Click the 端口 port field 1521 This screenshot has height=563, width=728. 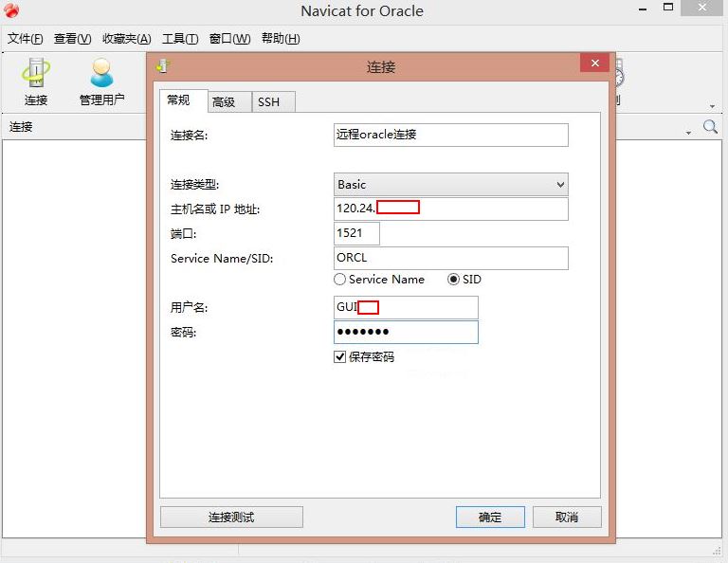coord(356,233)
